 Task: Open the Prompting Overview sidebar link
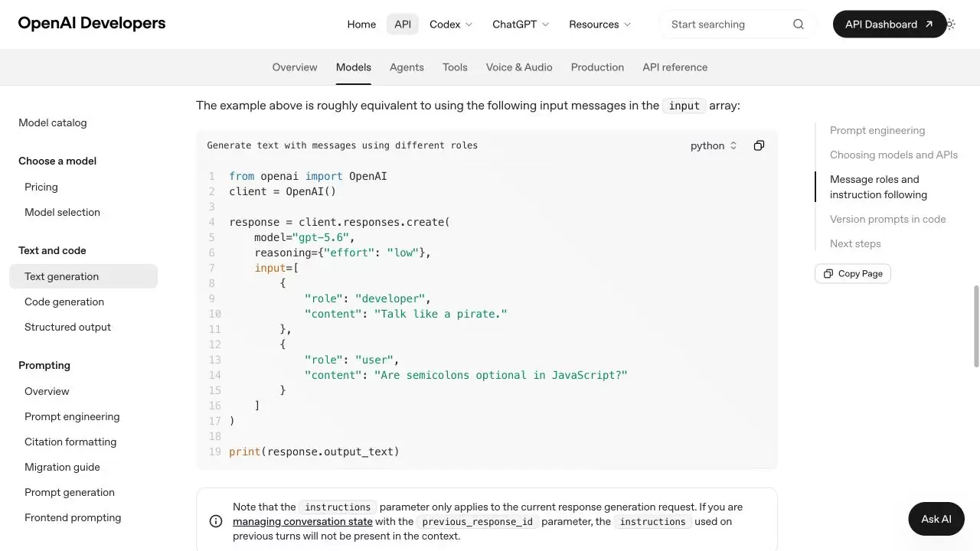pyautogui.click(x=47, y=392)
